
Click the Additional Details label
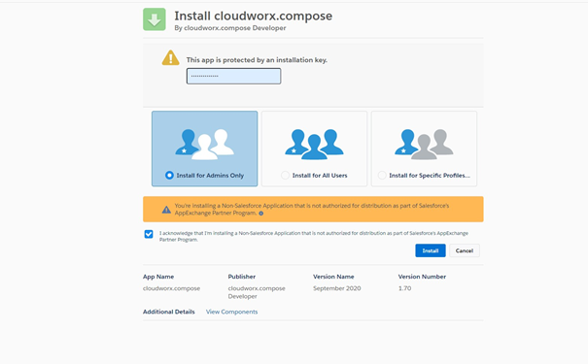point(169,312)
